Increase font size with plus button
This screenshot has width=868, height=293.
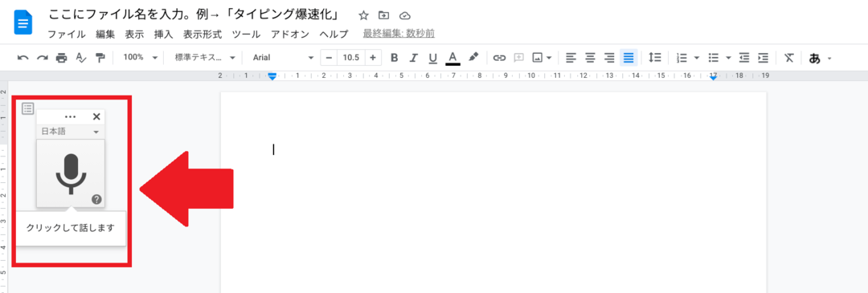(x=373, y=58)
